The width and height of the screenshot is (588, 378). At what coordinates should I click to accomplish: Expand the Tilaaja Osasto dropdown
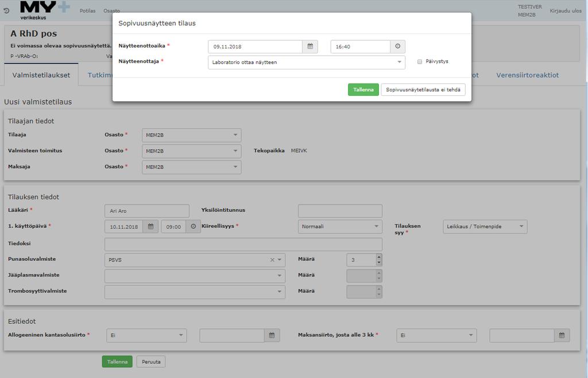tap(191, 135)
